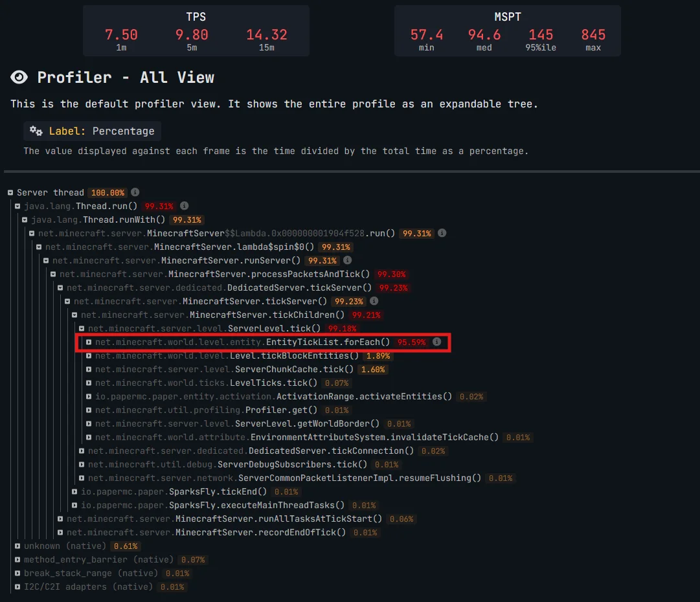Expand ServerChunkCache.tick() node

click(x=89, y=370)
